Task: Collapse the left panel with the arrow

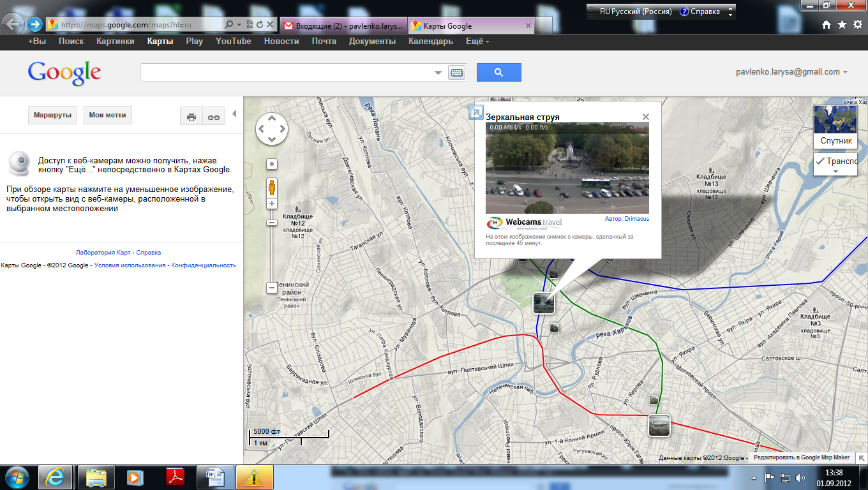Action: (x=234, y=114)
